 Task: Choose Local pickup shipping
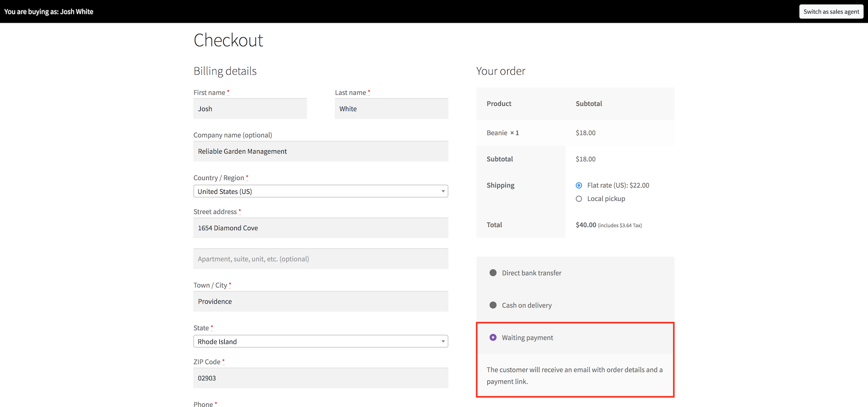[x=579, y=199]
